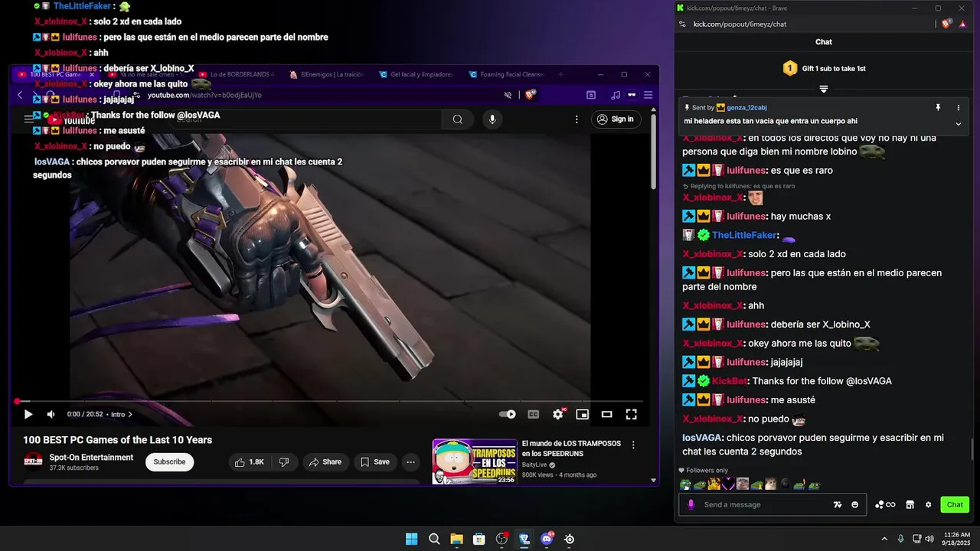Open KickBot username in Kick chat
Image resolution: width=980 pixels, height=551 pixels.
click(729, 381)
